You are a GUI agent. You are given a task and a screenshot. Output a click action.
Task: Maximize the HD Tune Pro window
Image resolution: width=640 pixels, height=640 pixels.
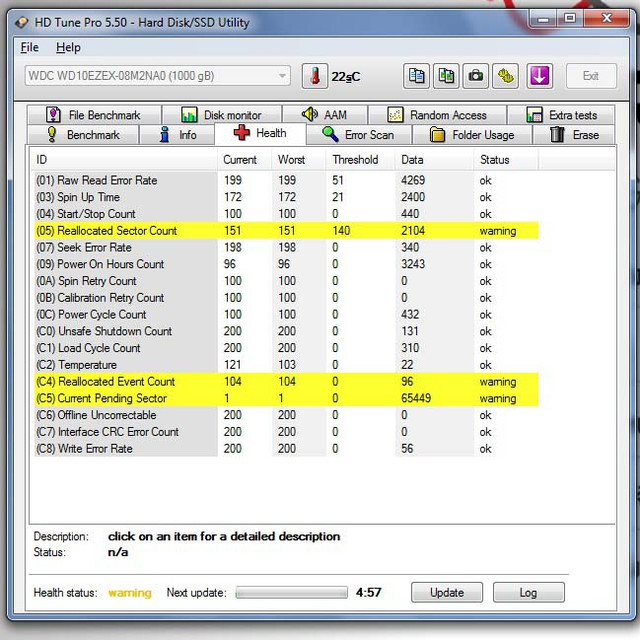570,19
